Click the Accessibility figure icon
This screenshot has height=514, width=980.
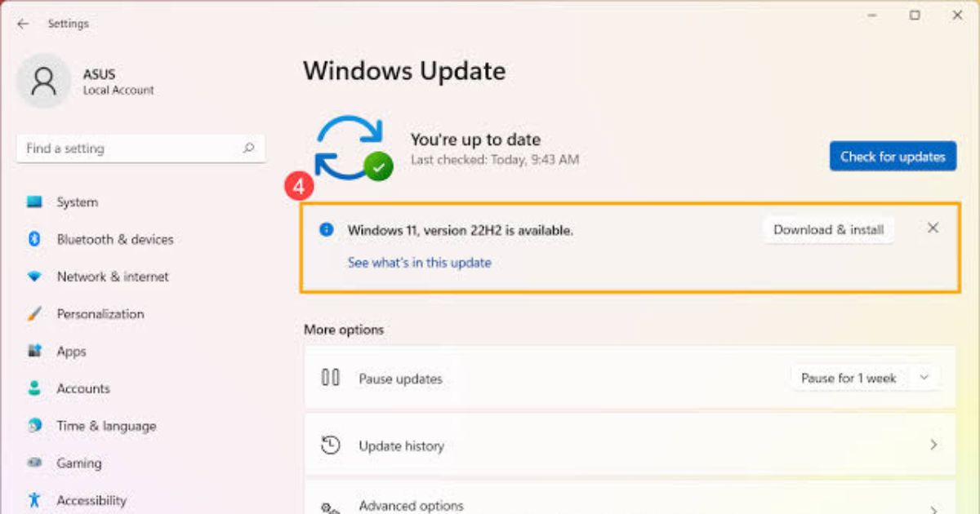(x=33, y=499)
